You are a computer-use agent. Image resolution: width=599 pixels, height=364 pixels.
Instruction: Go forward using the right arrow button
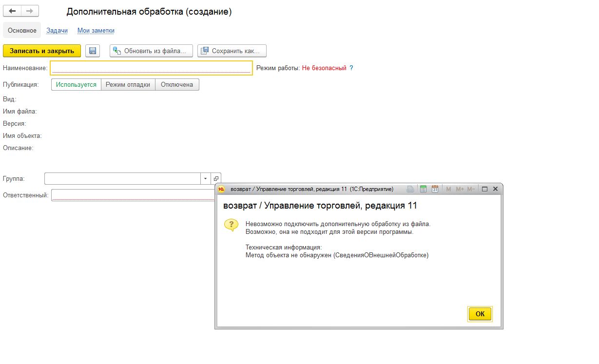pos(30,11)
